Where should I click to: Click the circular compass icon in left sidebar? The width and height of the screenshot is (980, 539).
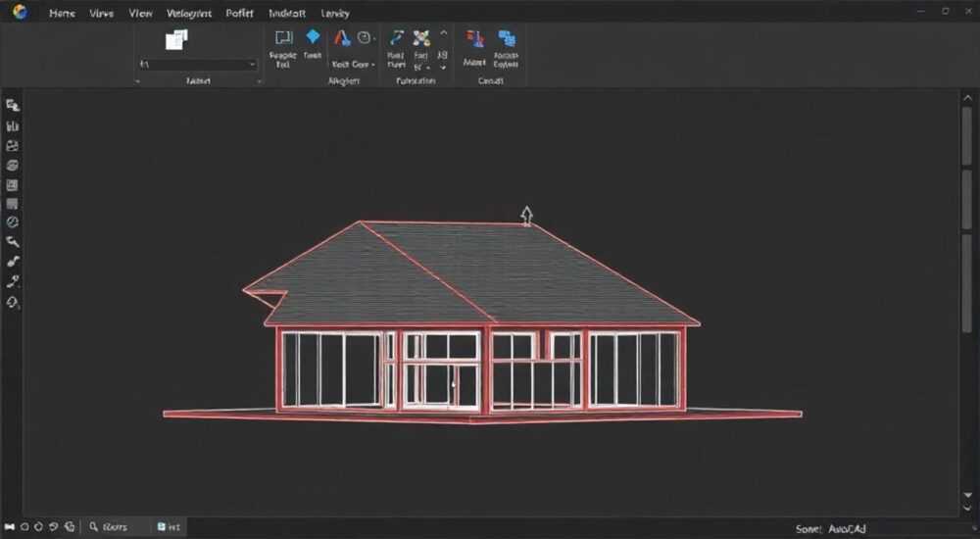[13, 222]
